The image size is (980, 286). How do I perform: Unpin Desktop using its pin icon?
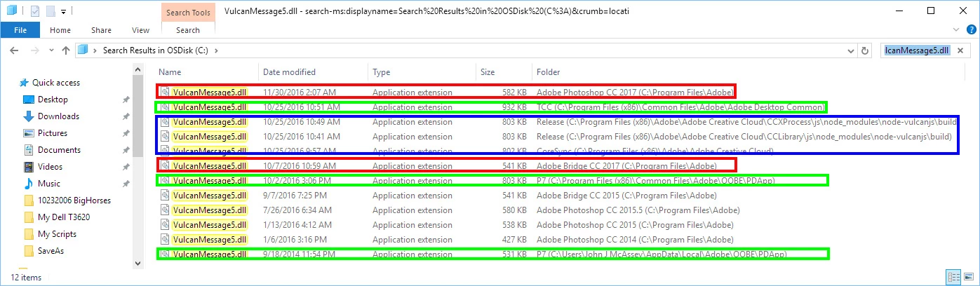click(x=126, y=100)
